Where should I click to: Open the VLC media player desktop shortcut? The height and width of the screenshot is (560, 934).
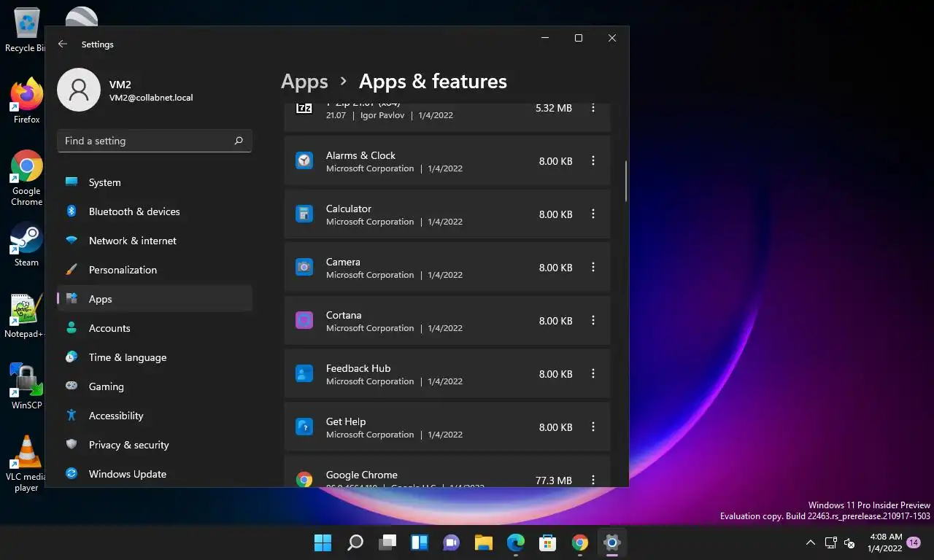pos(26,464)
